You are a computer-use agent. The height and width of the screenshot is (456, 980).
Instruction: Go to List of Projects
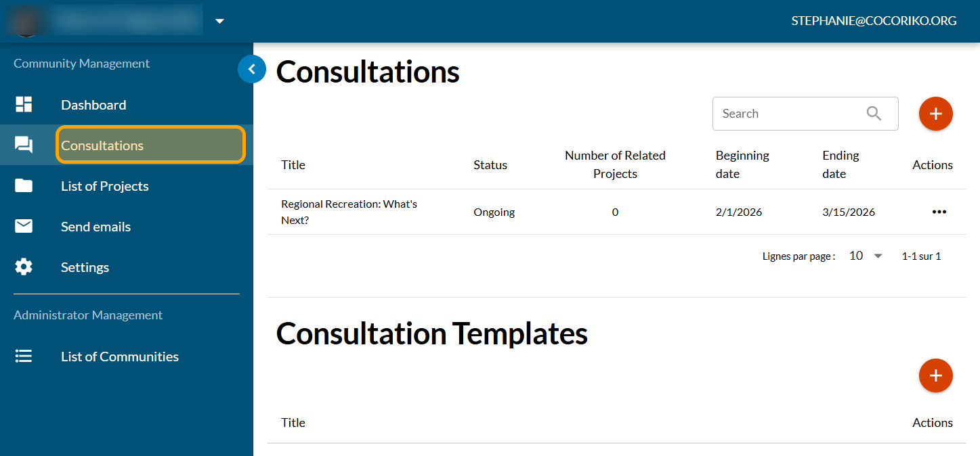click(105, 186)
